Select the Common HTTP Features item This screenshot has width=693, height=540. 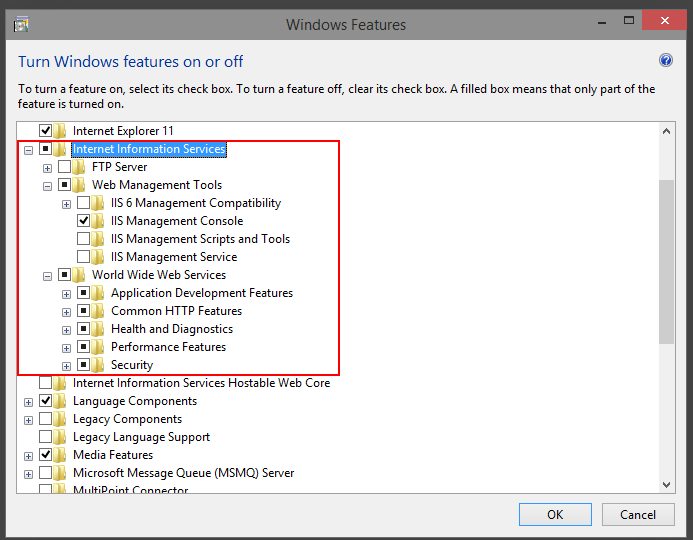(x=176, y=311)
